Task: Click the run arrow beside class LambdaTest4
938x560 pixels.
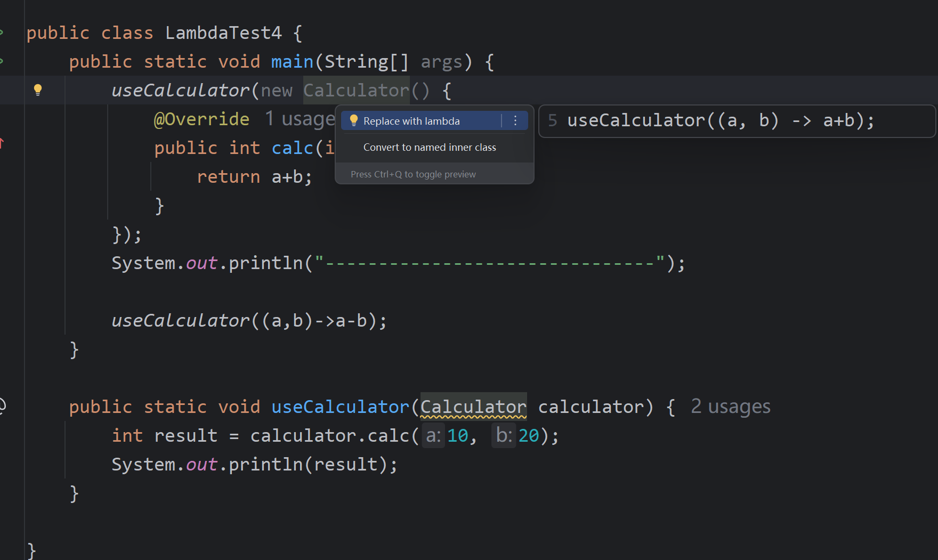Action: (2, 33)
